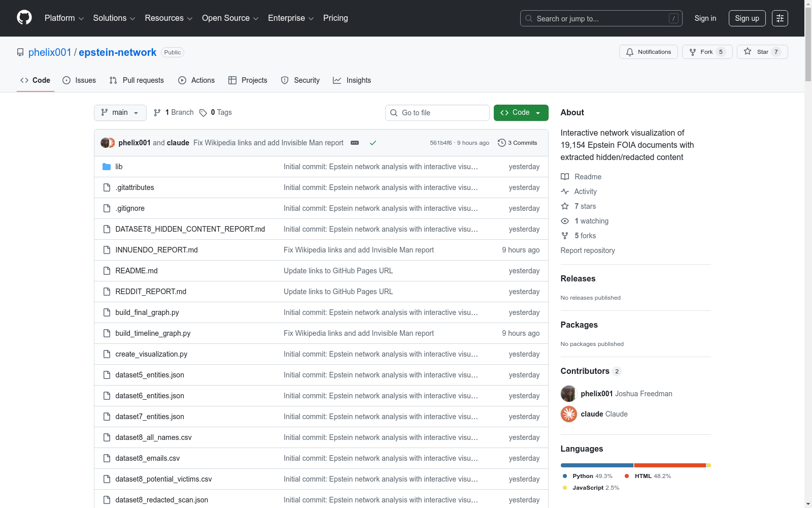Switch to the Projects tab
Image resolution: width=812 pixels, height=508 pixels.
[248, 80]
